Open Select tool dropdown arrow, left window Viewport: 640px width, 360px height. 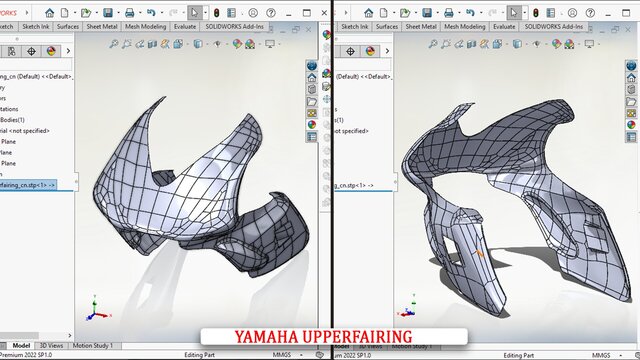(205, 13)
